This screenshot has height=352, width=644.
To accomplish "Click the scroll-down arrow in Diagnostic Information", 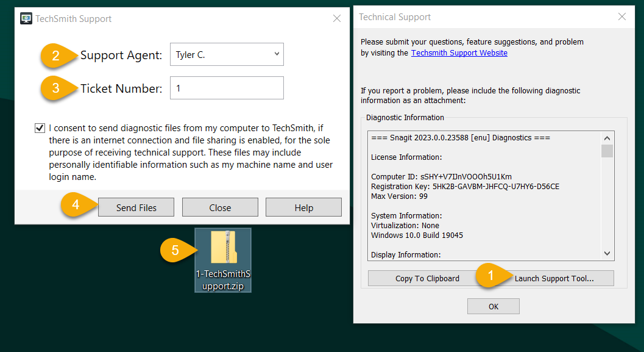I will pos(607,254).
